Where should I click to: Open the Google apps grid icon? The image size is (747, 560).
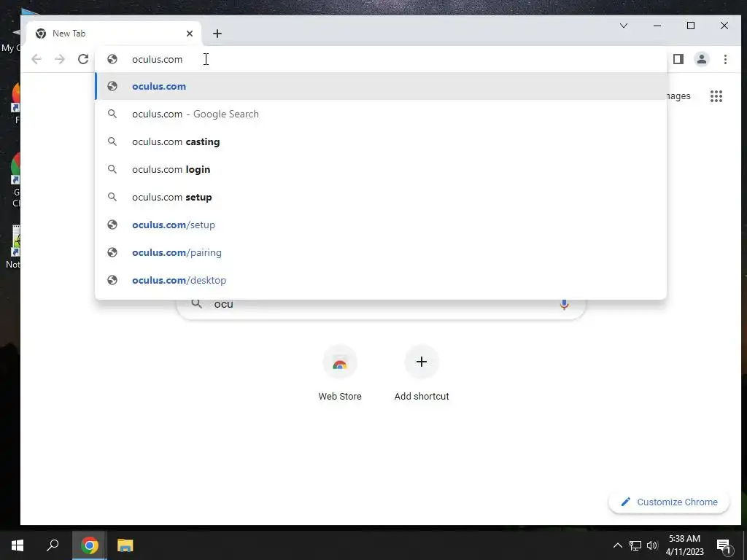(x=716, y=96)
